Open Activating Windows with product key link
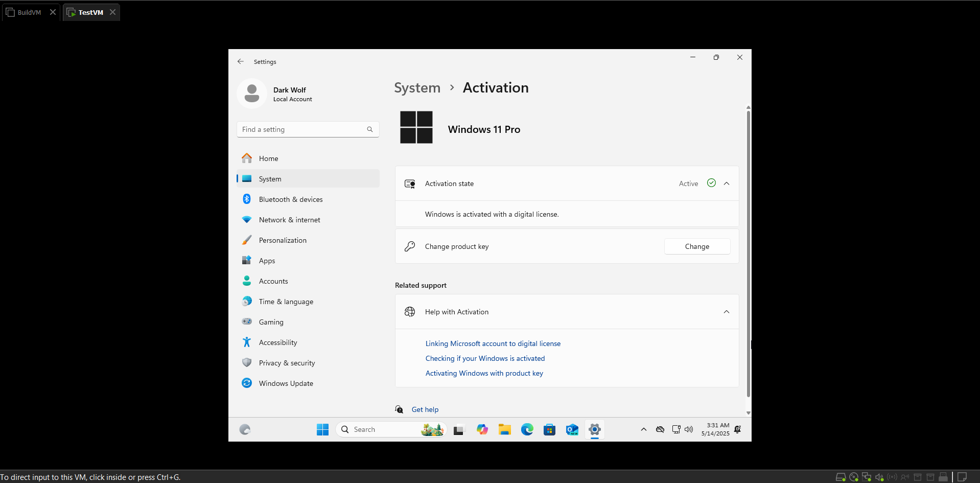980x483 pixels. coord(484,373)
